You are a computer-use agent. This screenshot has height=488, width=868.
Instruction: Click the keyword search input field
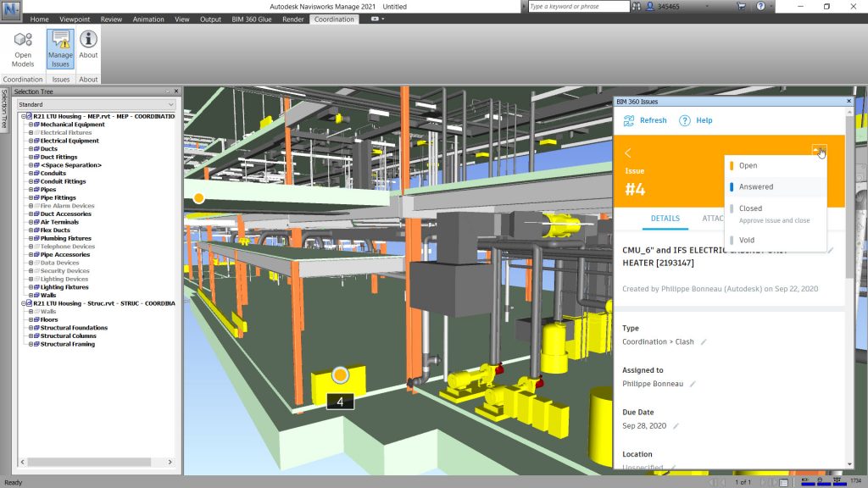[x=578, y=7]
